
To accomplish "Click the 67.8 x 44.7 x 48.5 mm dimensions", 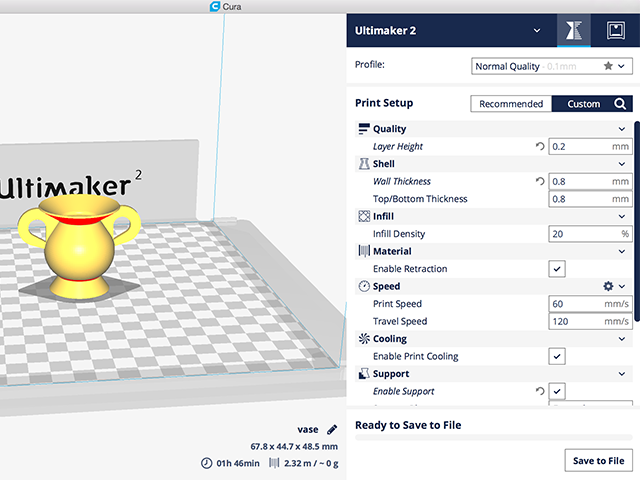I will tap(294, 447).
